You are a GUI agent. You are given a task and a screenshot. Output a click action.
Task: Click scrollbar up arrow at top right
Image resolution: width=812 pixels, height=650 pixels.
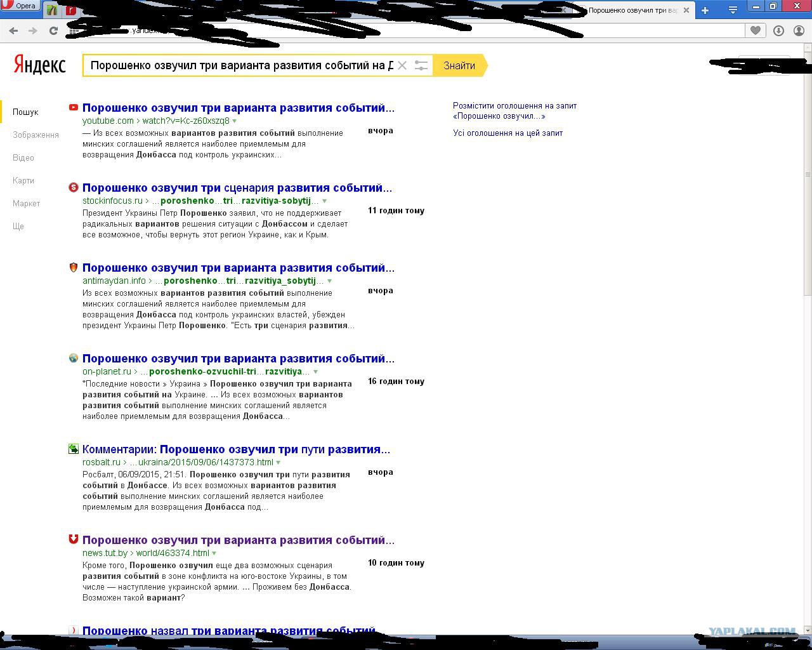click(808, 47)
